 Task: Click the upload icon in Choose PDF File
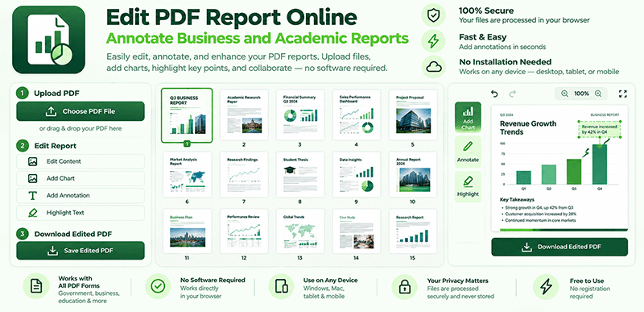point(51,111)
